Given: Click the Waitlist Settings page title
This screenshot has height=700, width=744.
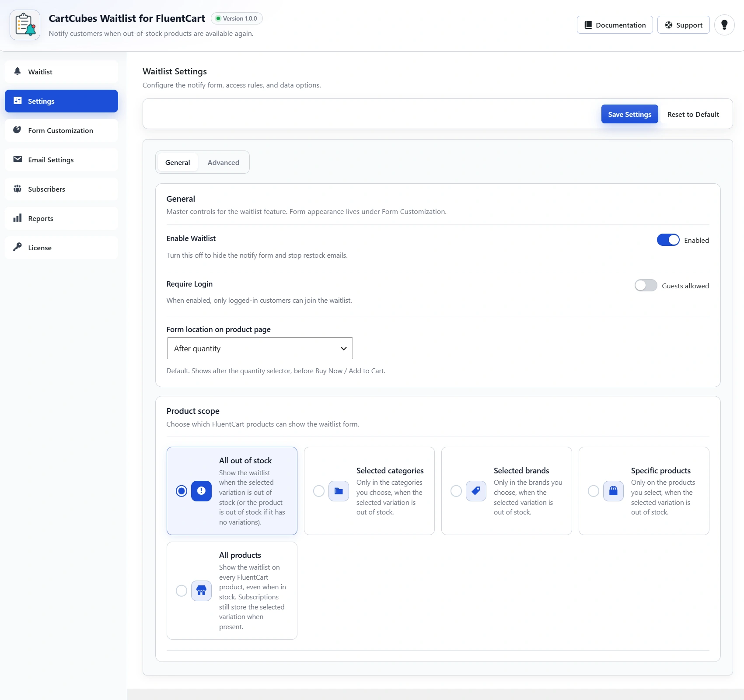Looking at the screenshot, I should [x=175, y=71].
